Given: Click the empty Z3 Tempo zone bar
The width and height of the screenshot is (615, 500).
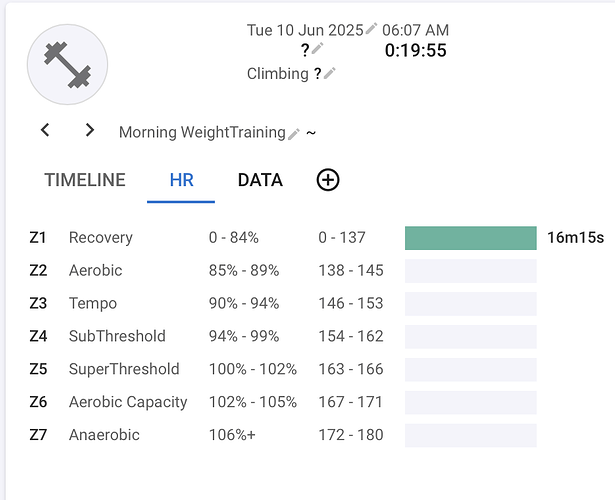Looking at the screenshot, I should click(471, 304).
